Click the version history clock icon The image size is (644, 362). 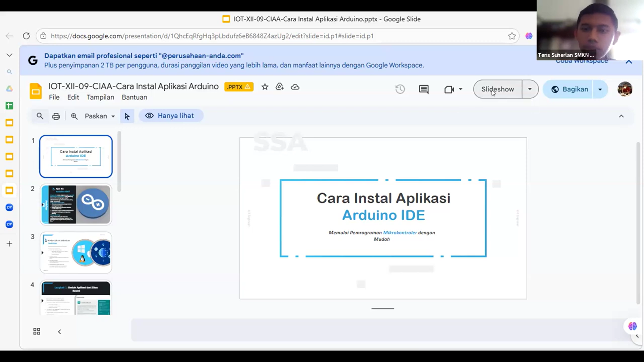(400, 89)
